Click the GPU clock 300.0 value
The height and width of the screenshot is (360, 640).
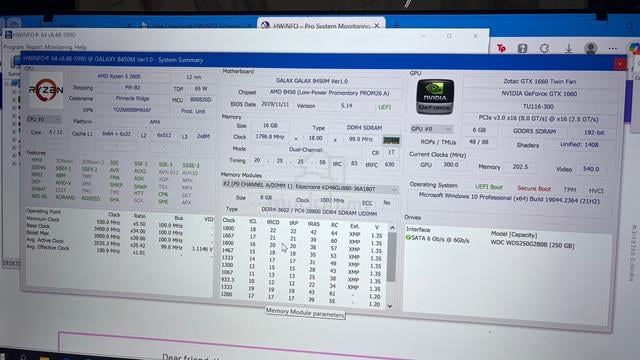pyautogui.click(x=451, y=164)
